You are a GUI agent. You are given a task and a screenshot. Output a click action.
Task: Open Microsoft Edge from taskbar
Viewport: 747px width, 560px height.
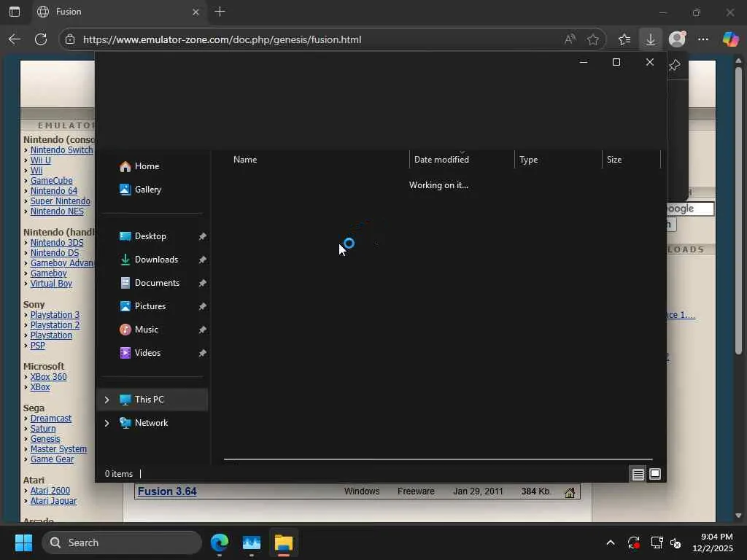pos(220,542)
